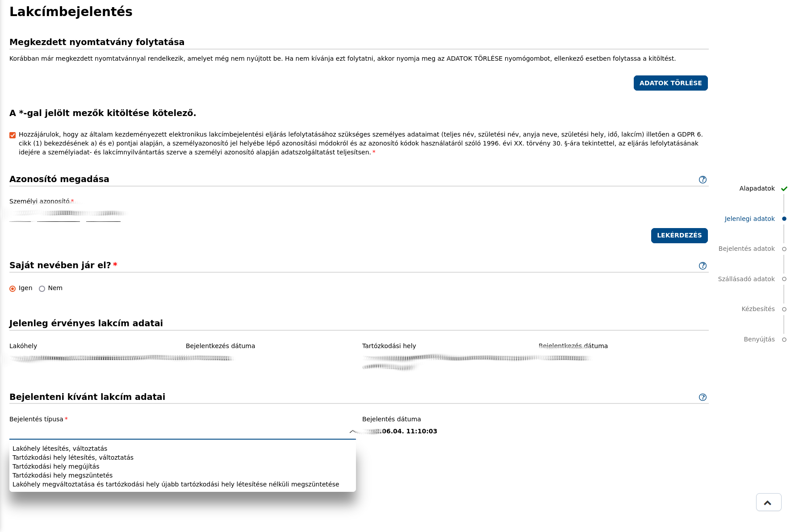Choose Tartózkodási hely megújítás option

click(x=56, y=466)
